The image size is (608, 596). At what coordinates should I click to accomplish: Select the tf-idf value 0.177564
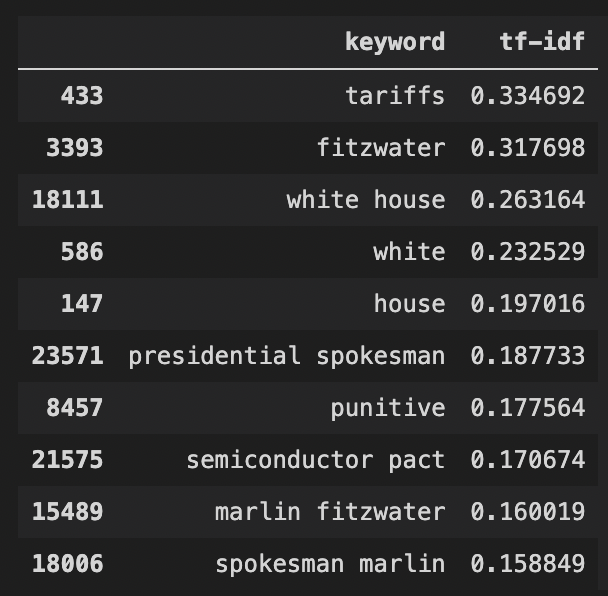pyautogui.click(x=528, y=408)
